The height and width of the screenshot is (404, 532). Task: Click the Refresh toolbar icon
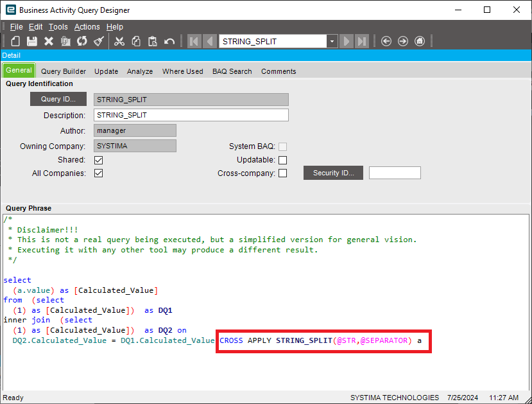click(82, 41)
